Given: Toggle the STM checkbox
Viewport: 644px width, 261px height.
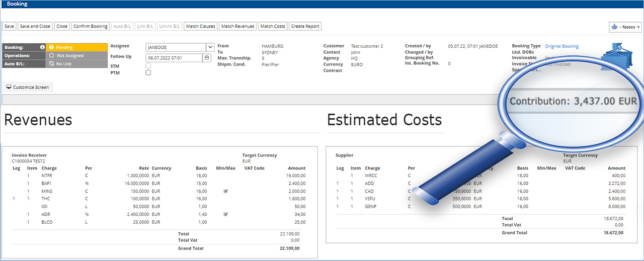Looking at the screenshot, I should point(148,66).
